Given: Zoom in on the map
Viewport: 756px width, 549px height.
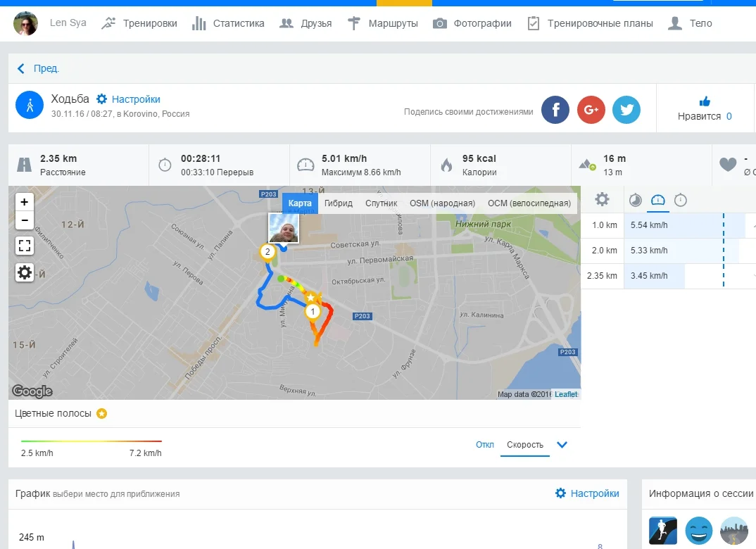Looking at the screenshot, I should (x=25, y=202).
